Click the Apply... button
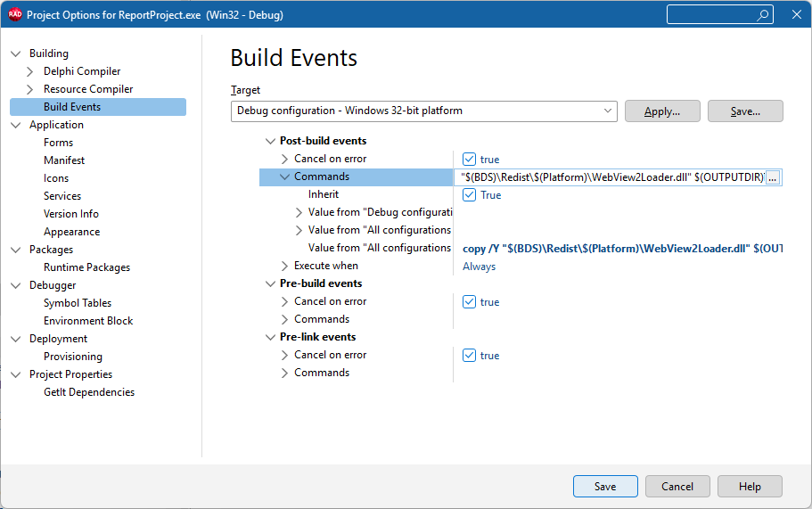Viewport: 812px width, 509px height. (662, 111)
